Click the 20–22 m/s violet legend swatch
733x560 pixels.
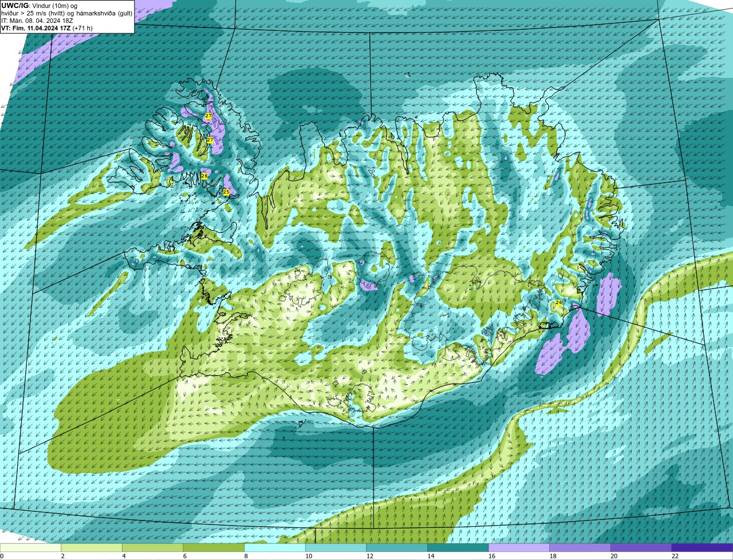tap(641, 547)
